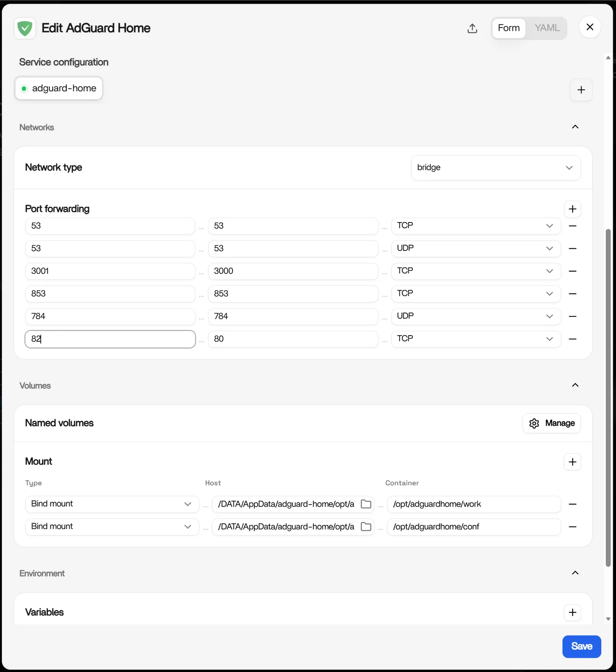Open mount type dropdown for work mount
The width and height of the screenshot is (616, 672).
pyautogui.click(x=112, y=504)
